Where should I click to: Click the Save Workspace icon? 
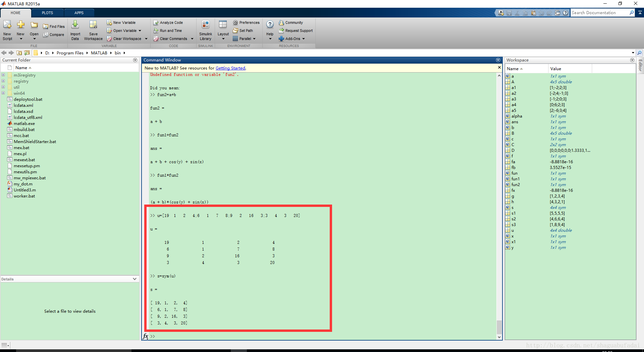[x=93, y=25]
